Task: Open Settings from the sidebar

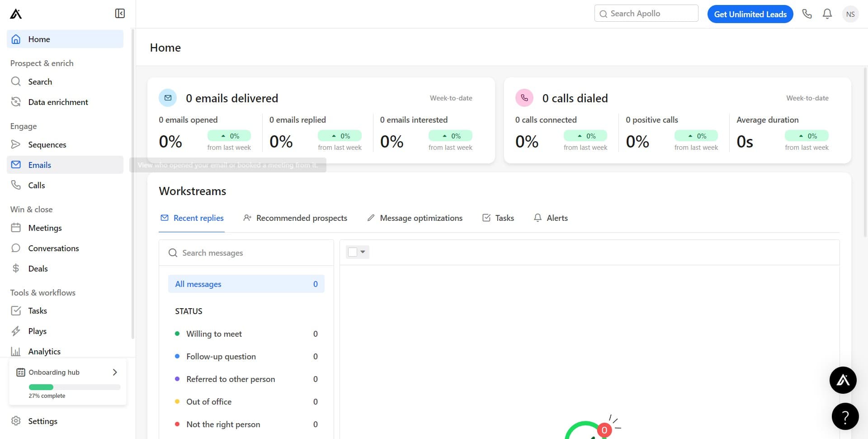Action: pyautogui.click(x=42, y=421)
